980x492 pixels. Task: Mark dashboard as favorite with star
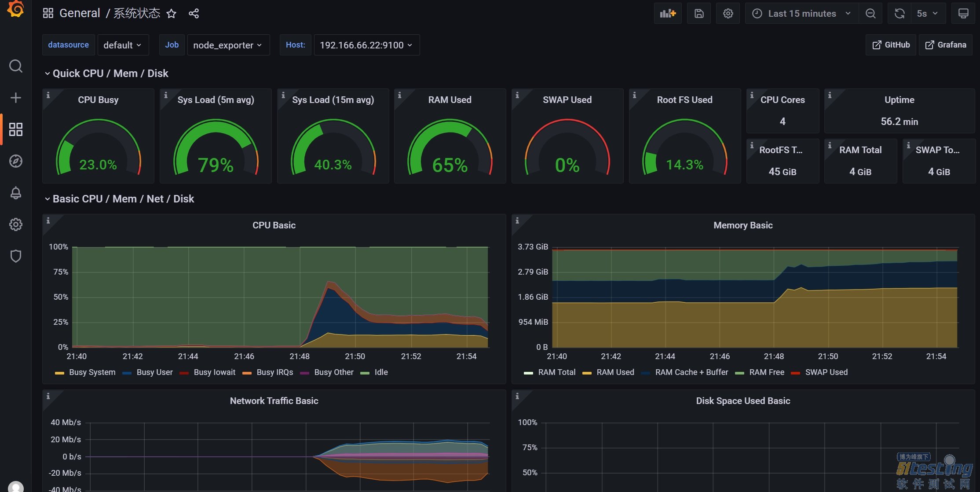172,14
